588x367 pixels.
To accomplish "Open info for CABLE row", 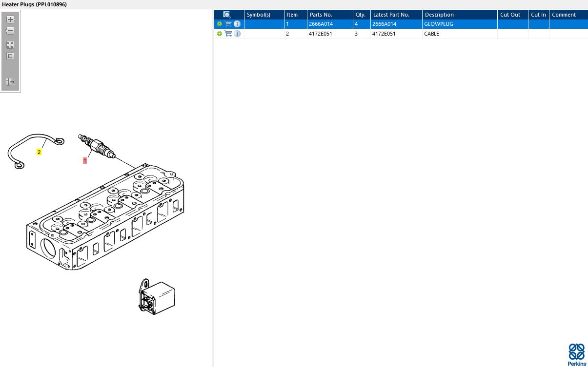I will pyautogui.click(x=237, y=34).
